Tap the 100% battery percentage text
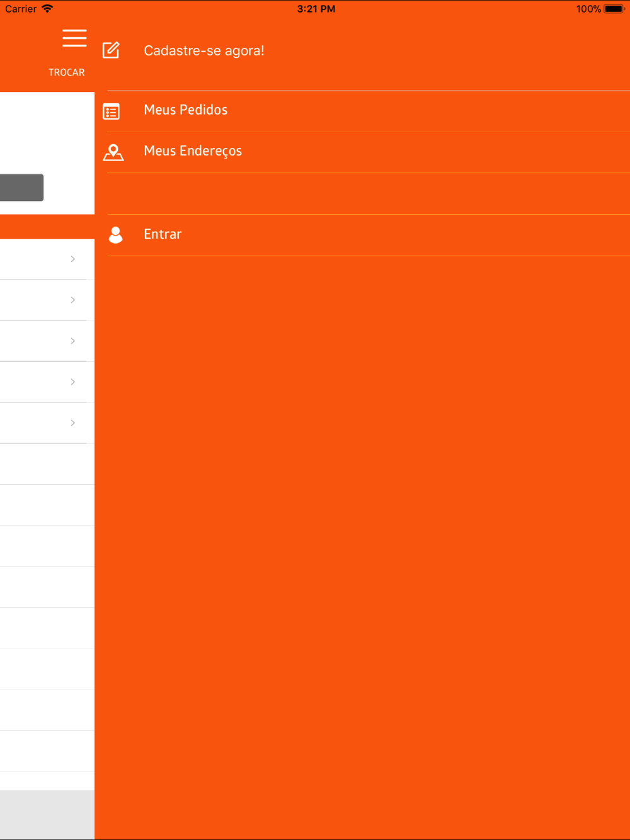 588,9
